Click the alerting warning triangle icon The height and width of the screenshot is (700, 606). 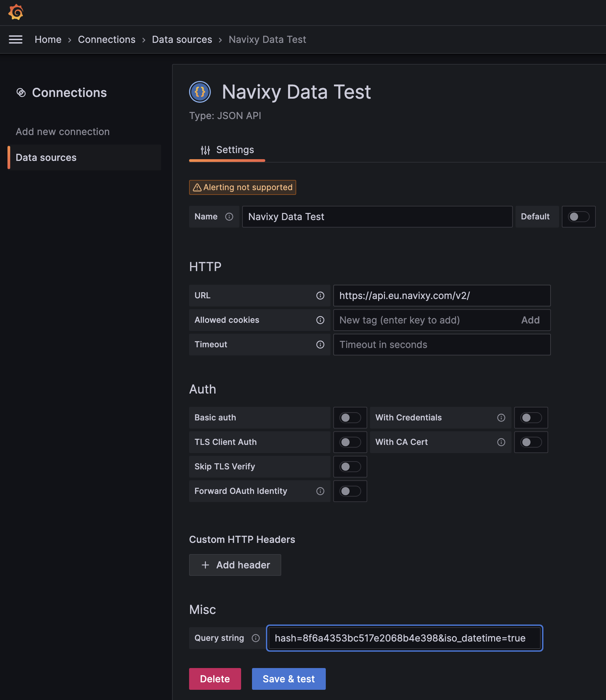click(x=197, y=187)
